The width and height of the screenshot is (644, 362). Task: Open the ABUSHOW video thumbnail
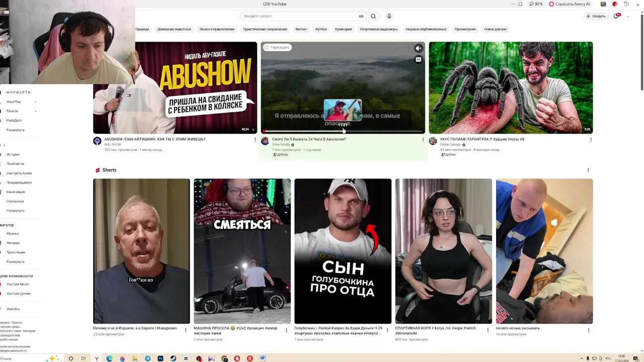[x=175, y=87]
